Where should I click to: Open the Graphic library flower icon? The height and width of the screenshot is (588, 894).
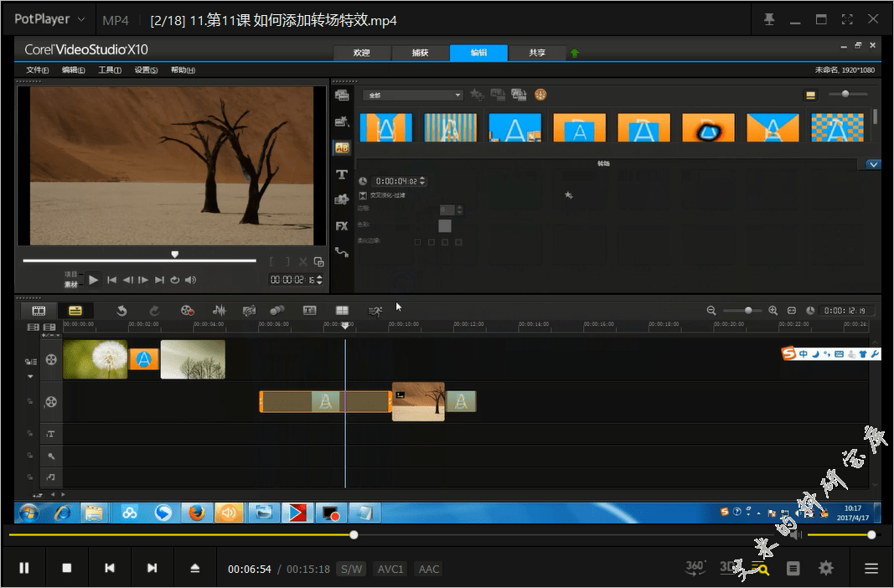tap(342, 199)
